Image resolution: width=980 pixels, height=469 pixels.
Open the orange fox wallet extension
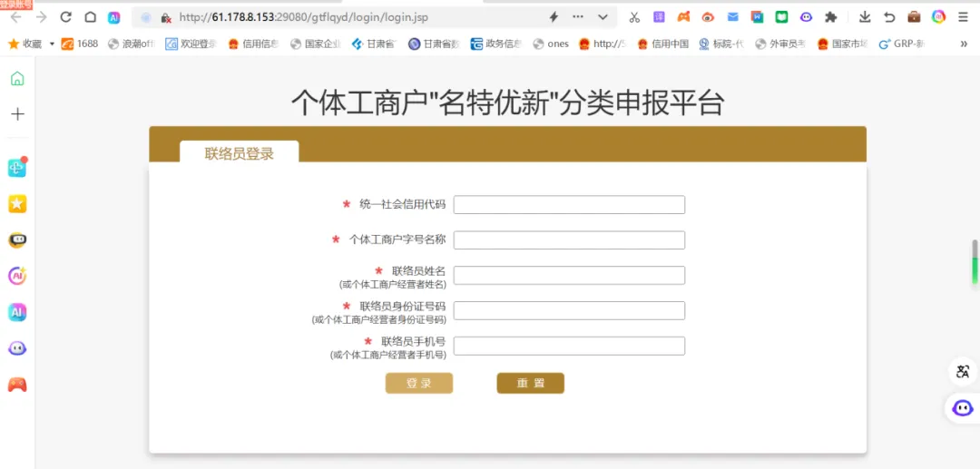click(684, 17)
